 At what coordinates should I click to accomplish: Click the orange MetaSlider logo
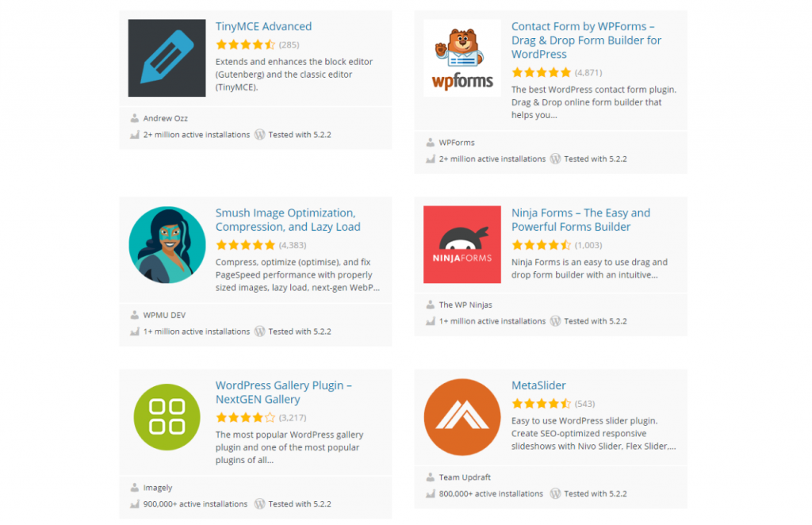462,416
